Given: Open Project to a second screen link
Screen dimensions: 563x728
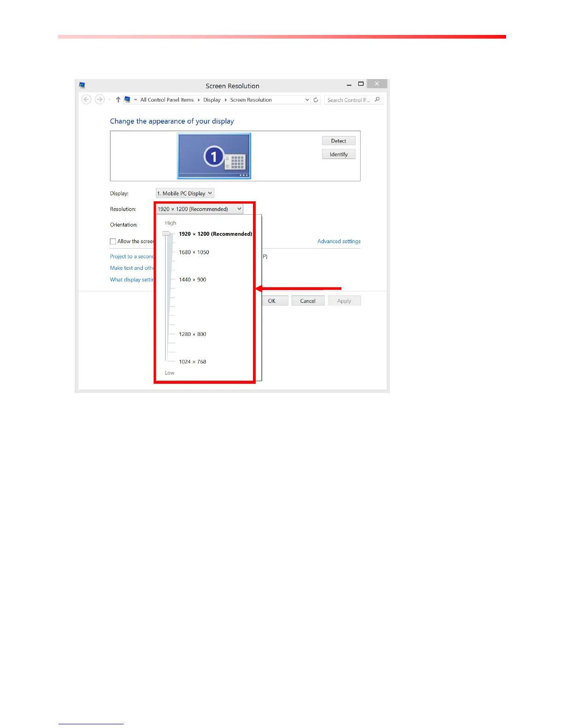Looking at the screenshot, I should click(132, 256).
